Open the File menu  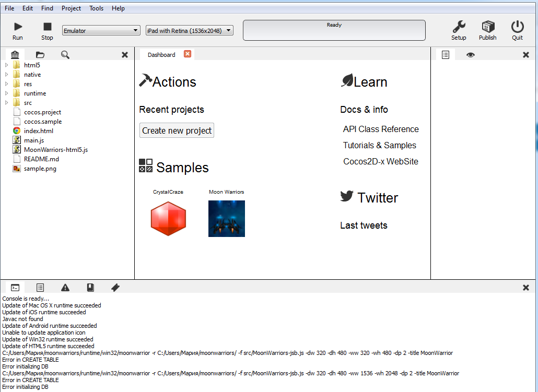pos(9,8)
